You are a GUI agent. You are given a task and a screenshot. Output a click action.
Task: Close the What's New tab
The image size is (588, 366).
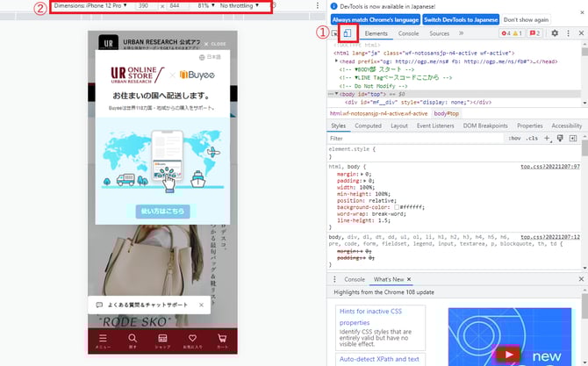click(x=409, y=279)
